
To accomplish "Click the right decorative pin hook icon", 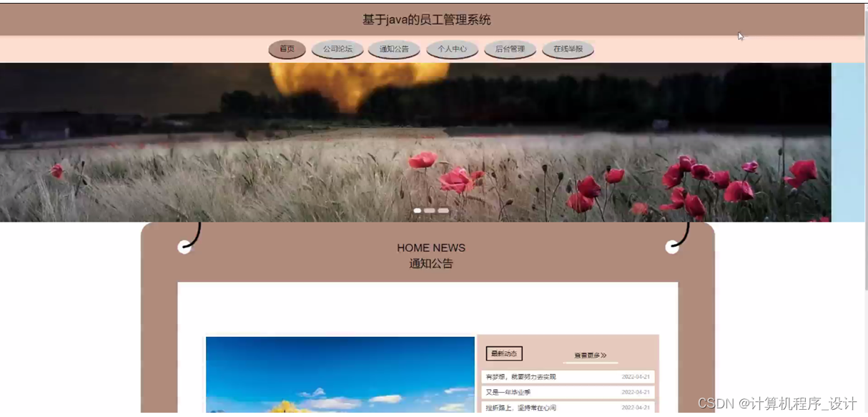I will 672,247.
